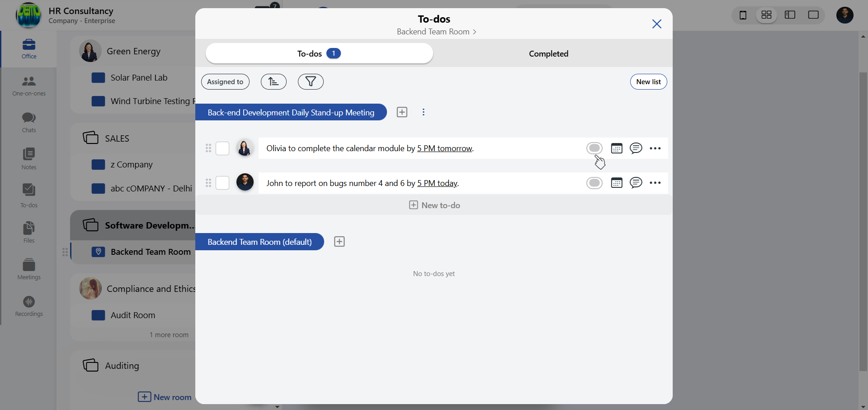This screenshot has width=868, height=410.
Task: Click the HR Consultancy company logo
Action: tap(28, 15)
